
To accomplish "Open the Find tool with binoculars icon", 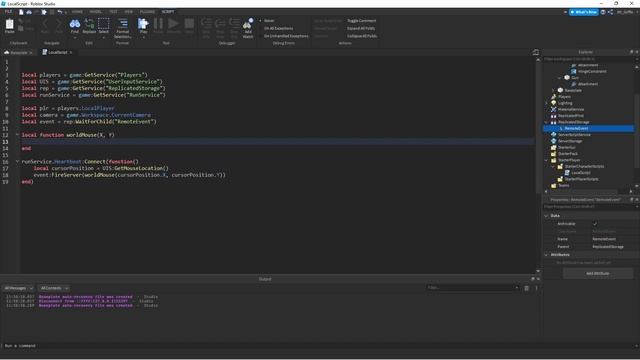I will (74, 25).
